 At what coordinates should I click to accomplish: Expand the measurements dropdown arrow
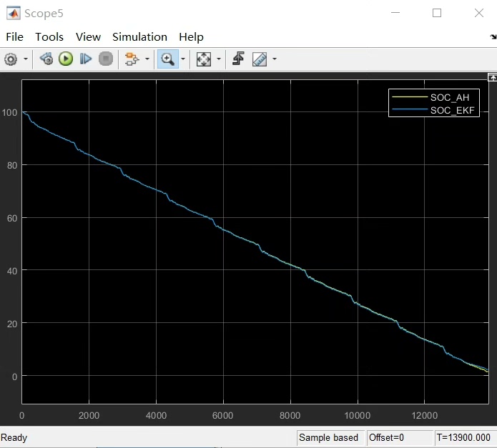(275, 59)
